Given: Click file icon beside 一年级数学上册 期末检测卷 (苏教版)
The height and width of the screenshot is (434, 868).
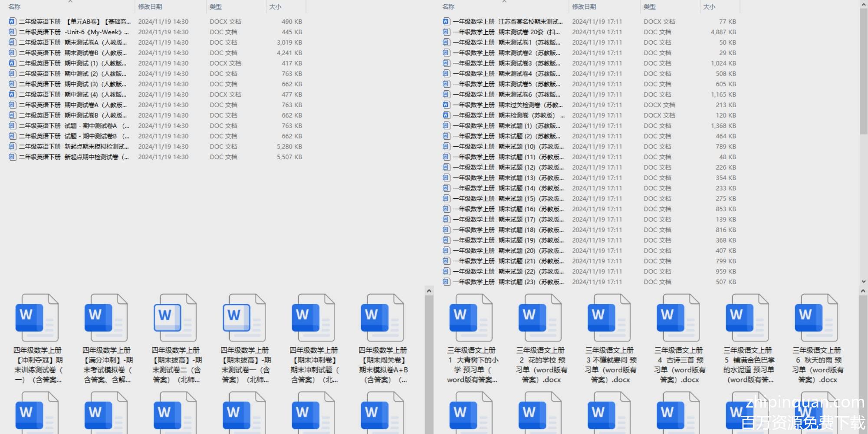Looking at the screenshot, I should pos(446,115).
